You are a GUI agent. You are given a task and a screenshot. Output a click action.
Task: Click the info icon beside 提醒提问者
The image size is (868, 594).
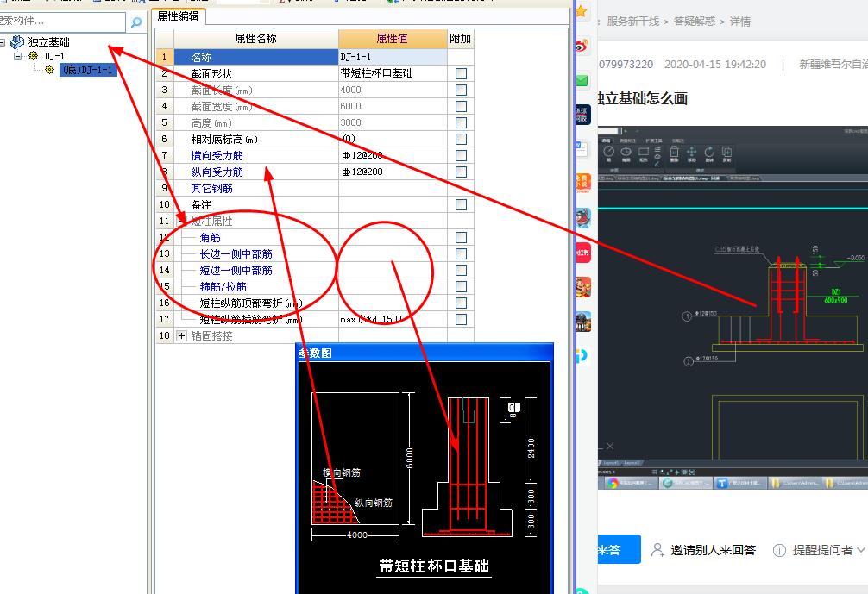(779, 550)
